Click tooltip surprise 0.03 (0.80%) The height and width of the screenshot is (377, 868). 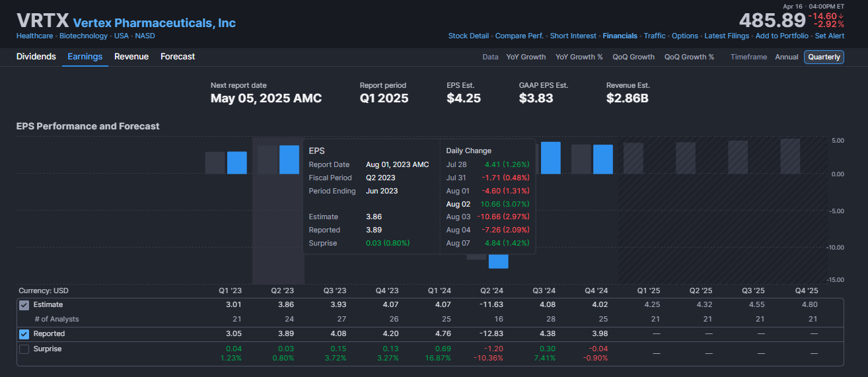(x=388, y=243)
